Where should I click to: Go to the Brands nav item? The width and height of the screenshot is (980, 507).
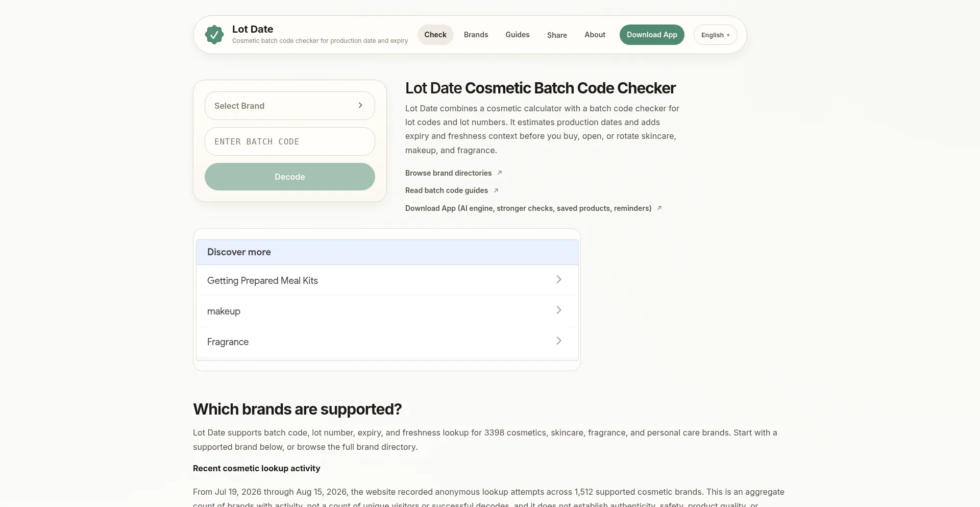[x=476, y=35]
